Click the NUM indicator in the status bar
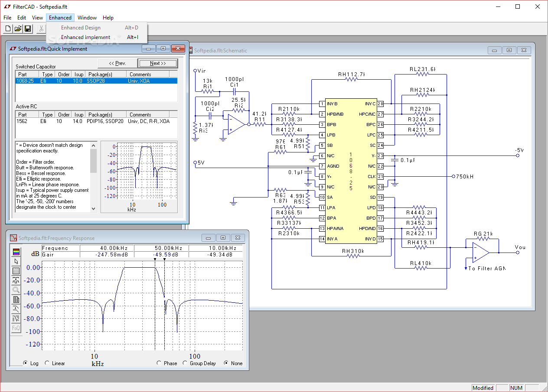This screenshot has width=548, height=392. pos(516,388)
